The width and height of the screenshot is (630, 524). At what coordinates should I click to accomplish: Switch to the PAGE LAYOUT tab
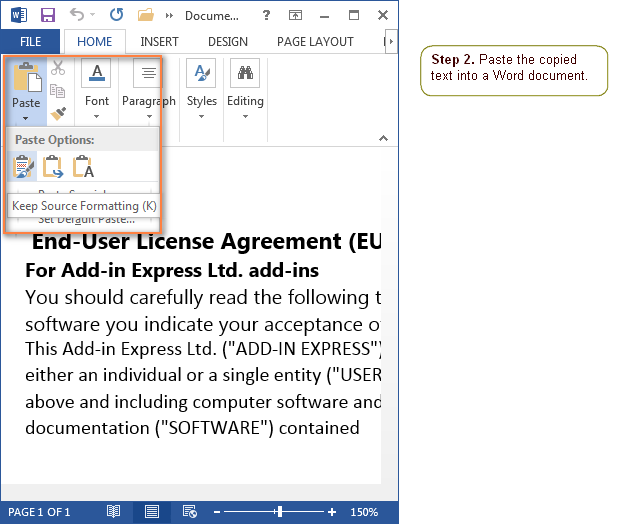pyautogui.click(x=315, y=41)
